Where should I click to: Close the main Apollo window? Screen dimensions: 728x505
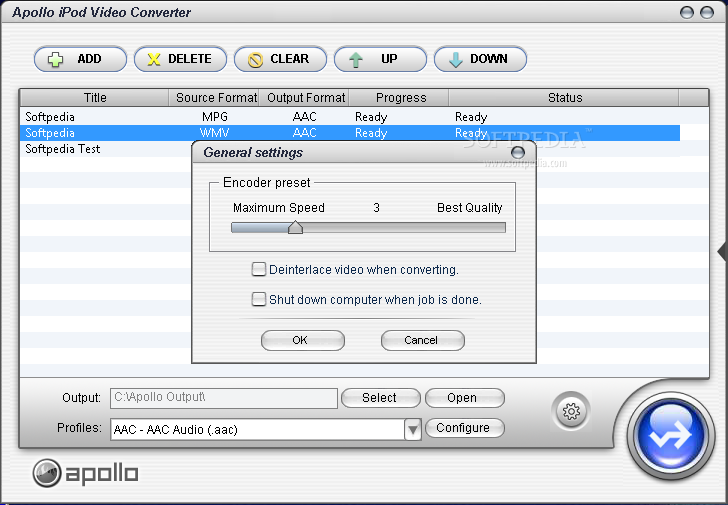click(x=707, y=12)
